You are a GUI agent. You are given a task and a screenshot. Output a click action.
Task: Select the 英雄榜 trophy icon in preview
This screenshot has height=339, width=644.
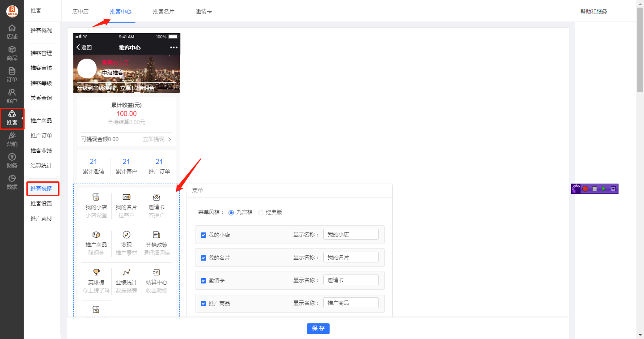[96, 272]
